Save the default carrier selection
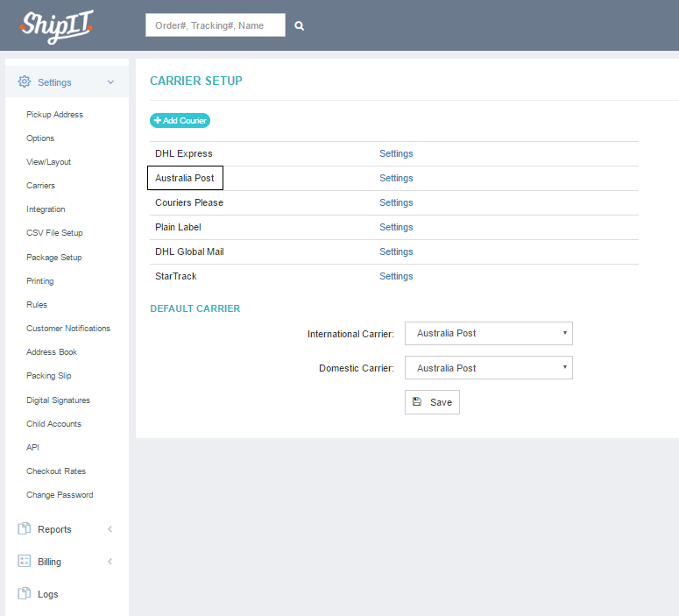This screenshot has width=679, height=616. click(432, 402)
